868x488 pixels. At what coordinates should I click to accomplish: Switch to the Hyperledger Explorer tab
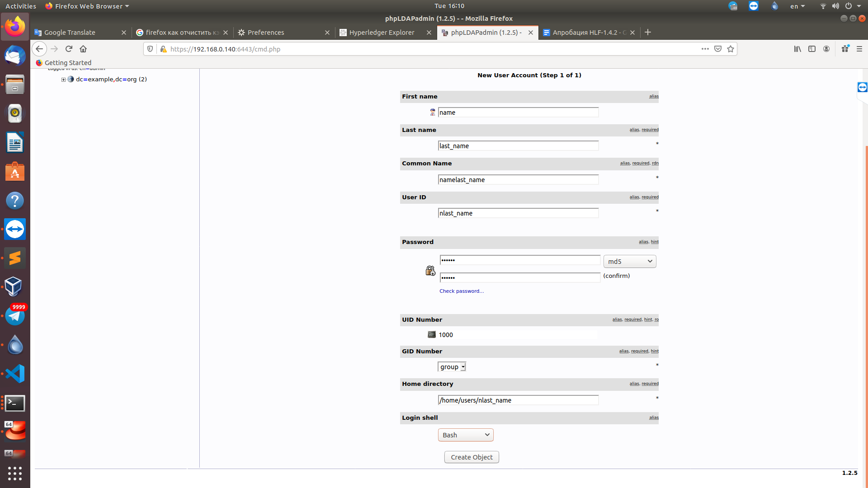(x=382, y=33)
